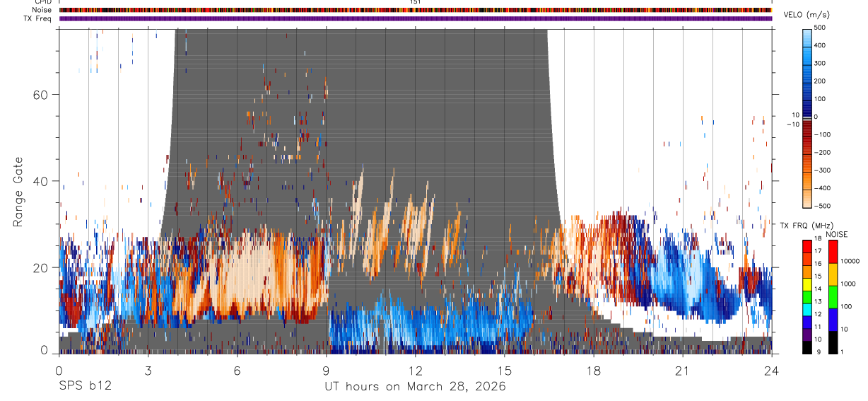
Task: Click the −100 label on the velocity scale
Action: tap(823, 134)
